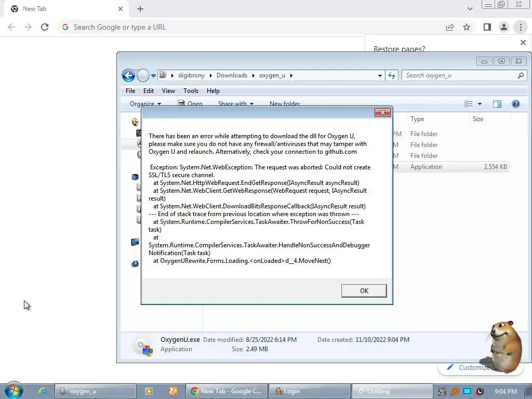The height and width of the screenshot is (399, 532).
Task: Expand the arrow before digibrony breadcrumb
Action: (x=172, y=75)
